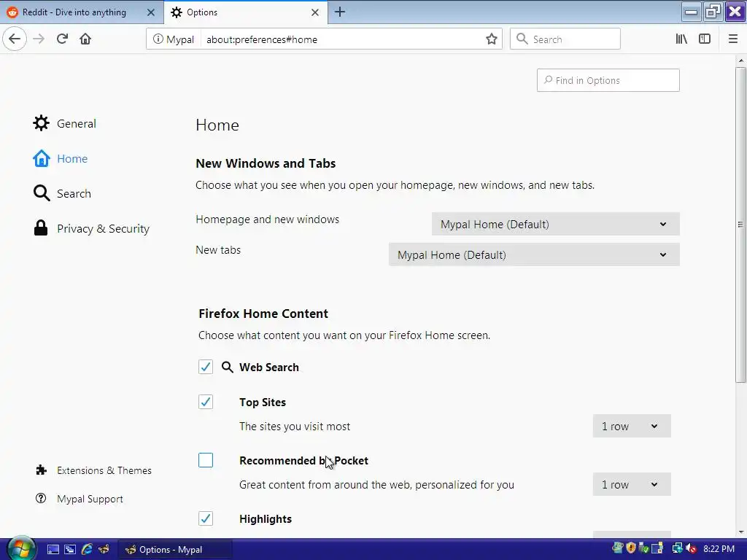Open a new tab with the plus button
Screen dimensions: 747x560
click(340, 12)
